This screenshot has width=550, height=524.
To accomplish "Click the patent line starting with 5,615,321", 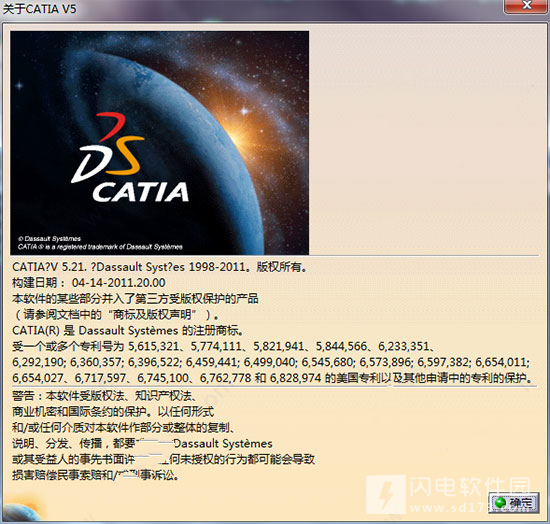I will (x=223, y=347).
